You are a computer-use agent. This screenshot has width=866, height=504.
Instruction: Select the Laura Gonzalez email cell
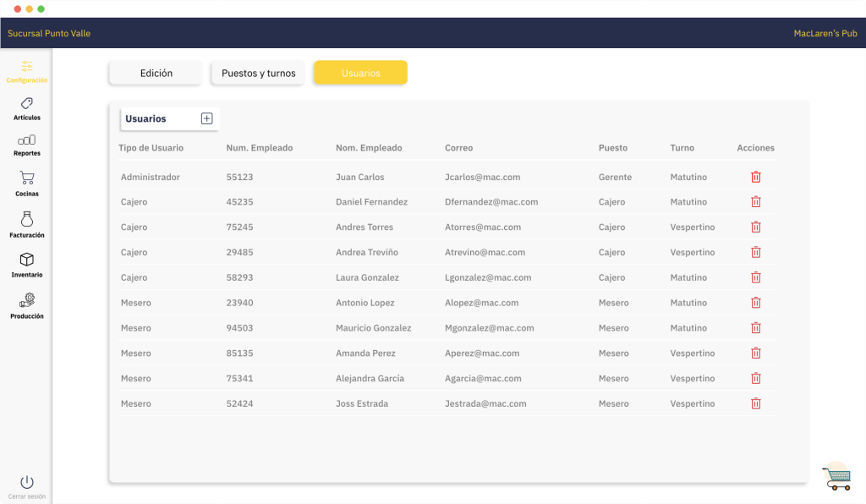(488, 277)
